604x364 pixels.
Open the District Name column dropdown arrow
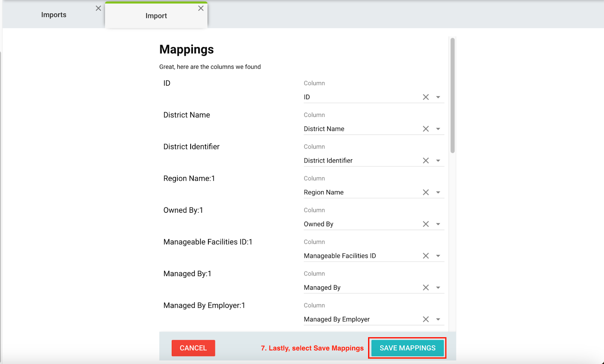(438, 129)
